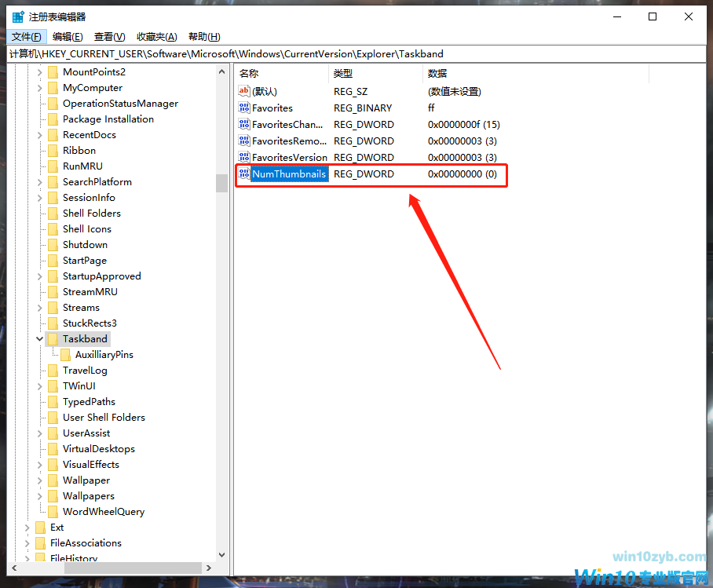Click the horizontal scroll right arrow
The image size is (713, 588).
coord(209,568)
